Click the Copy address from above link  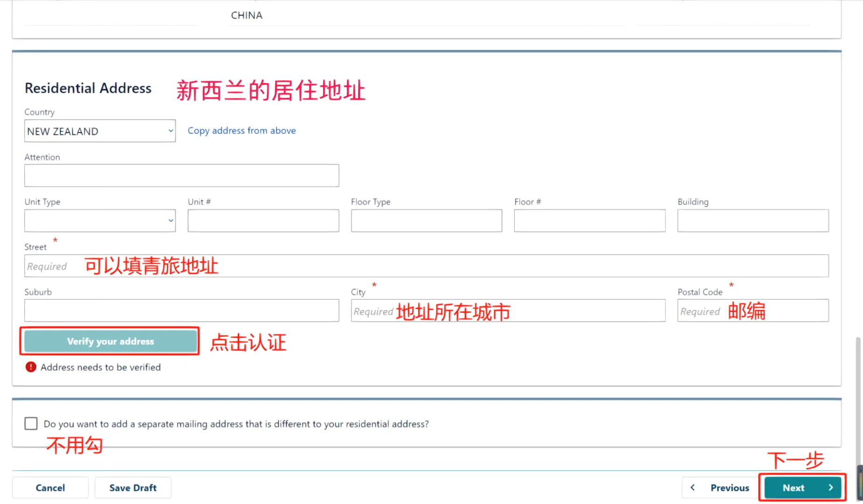tap(241, 131)
